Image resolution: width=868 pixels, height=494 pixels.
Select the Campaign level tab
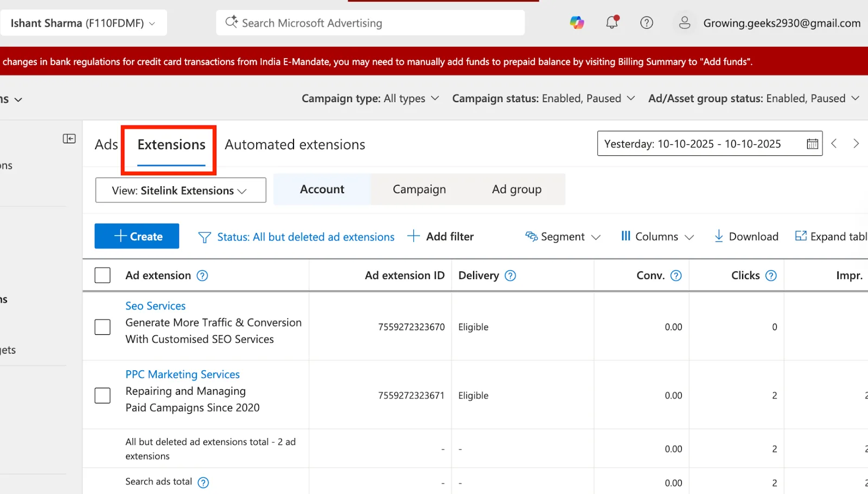[x=419, y=189]
